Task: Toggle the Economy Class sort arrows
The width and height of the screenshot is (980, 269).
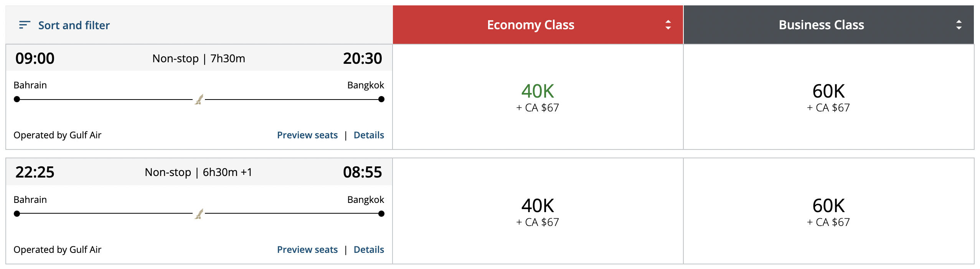Action: (x=668, y=25)
